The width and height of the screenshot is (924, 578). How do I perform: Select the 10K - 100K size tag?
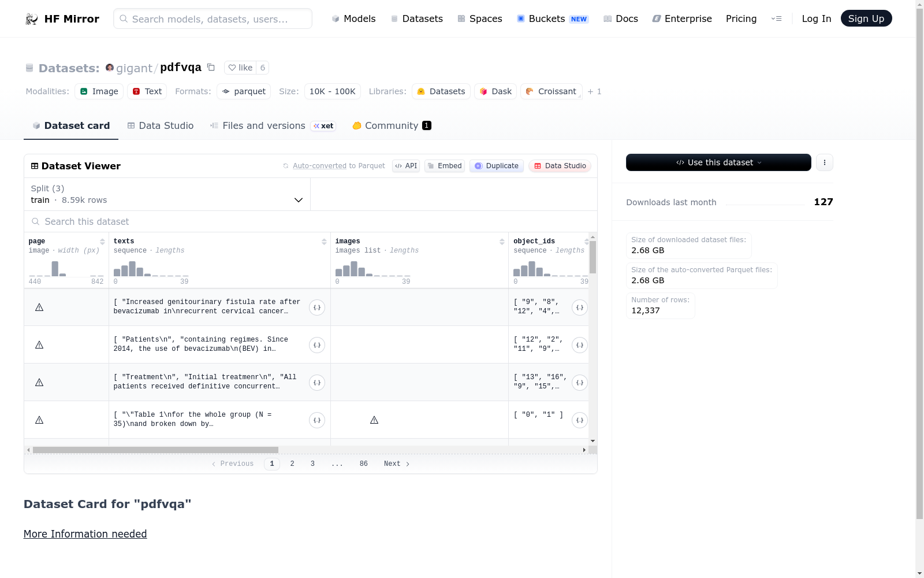(332, 91)
